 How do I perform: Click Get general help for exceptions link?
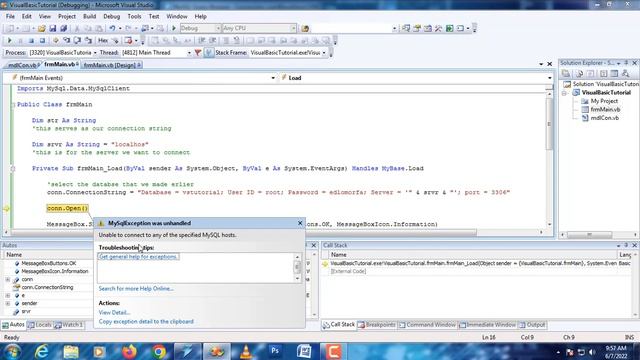(x=138, y=257)
